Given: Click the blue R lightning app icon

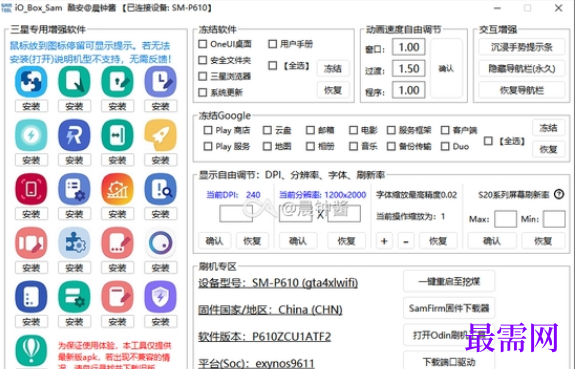Looking at the screenshot, I should coord(74,135).
